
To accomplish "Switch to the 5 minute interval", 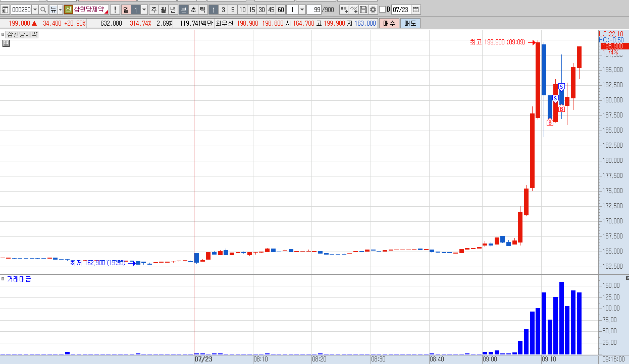I will pyautogui.click(x=233, y=10).
